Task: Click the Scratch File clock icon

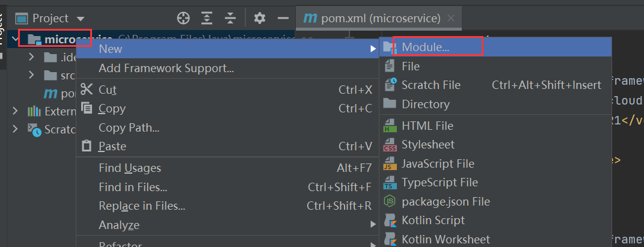Action: [x=390, y=85]
